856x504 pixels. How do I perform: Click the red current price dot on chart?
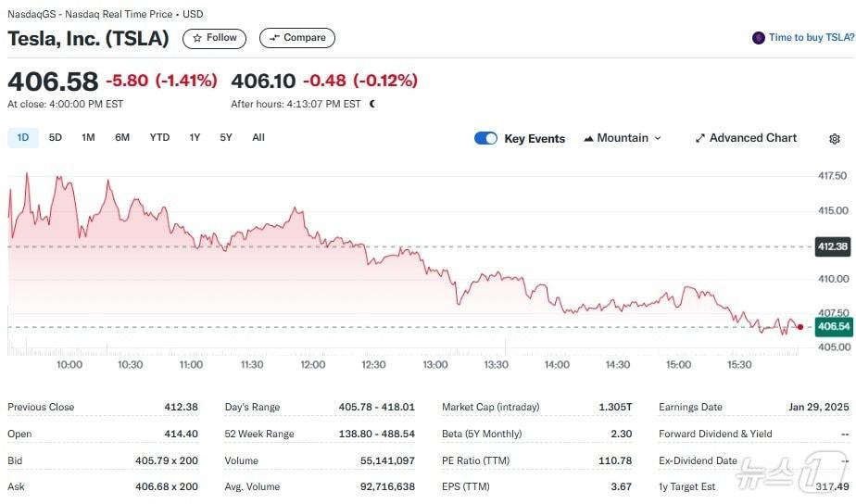[x=800, y=327]
